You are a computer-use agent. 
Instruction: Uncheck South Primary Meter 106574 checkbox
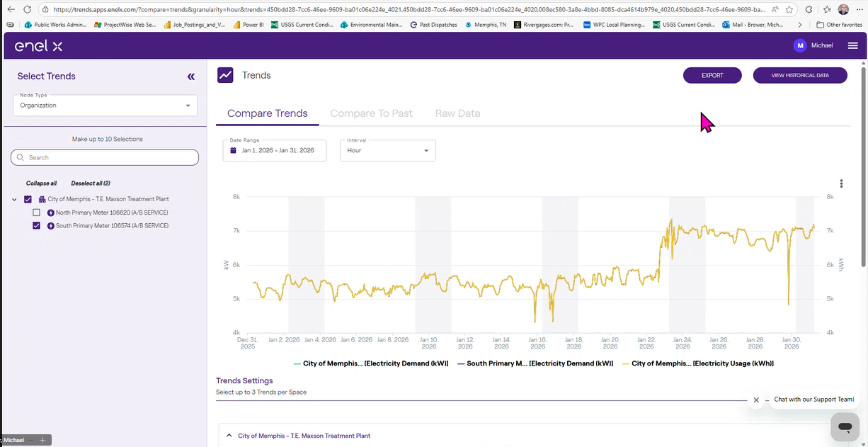[x=37, y=226]
